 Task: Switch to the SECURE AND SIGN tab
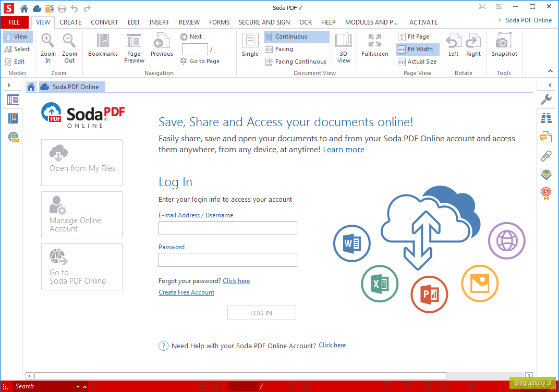264,22
